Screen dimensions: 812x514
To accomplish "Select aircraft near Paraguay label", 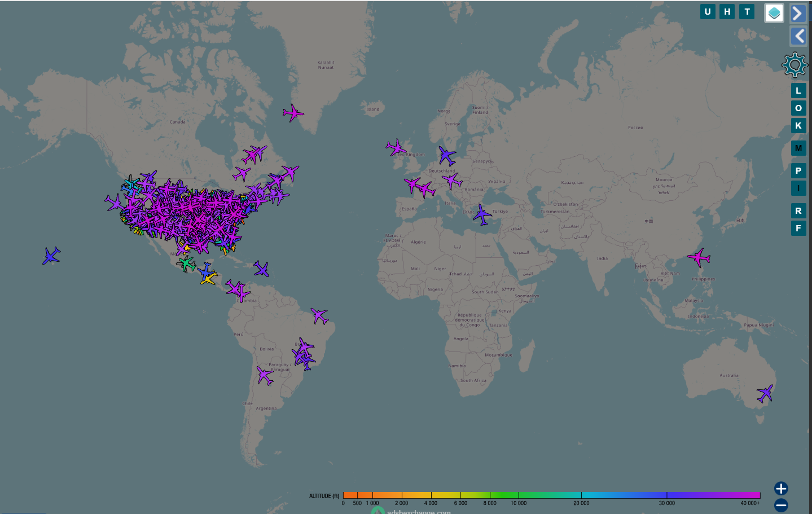I will tap(265, 376).
